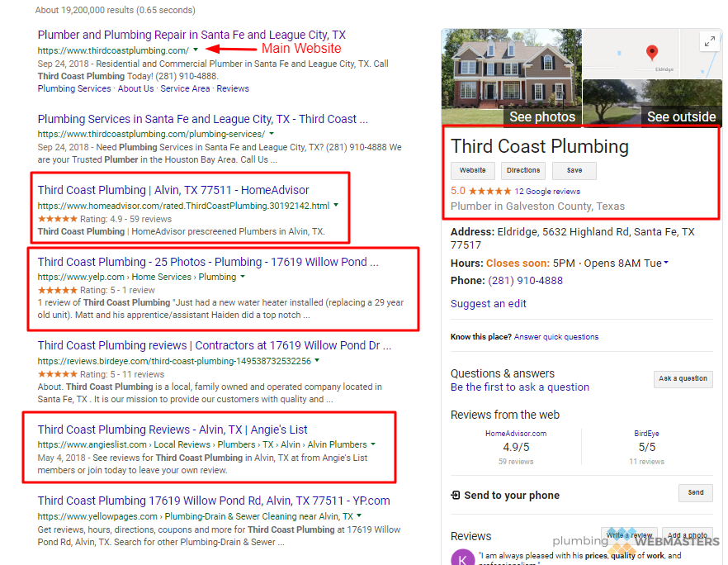The width and height of the screenshot is (728, 565).
Task: Open the Plumbing Services sitelink
Action: tap(74, 88)
